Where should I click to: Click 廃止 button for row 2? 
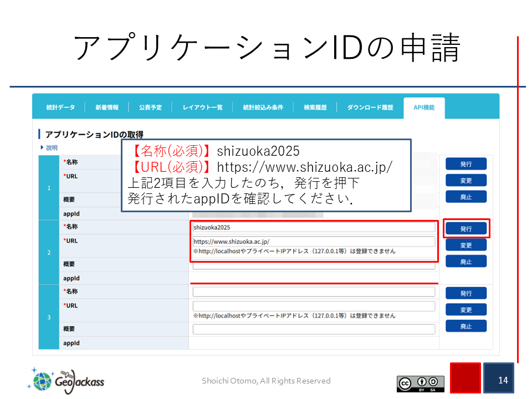pos(465,262)
